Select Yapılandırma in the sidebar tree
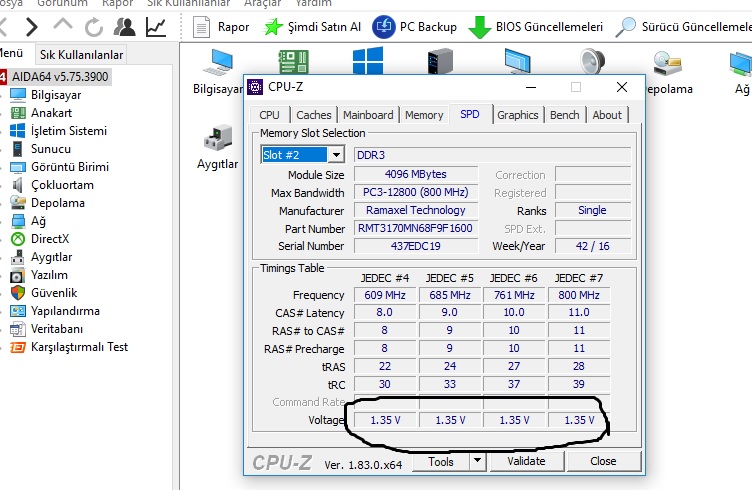The height and width of the screenshot is (490, 752). pyautogui.click(x=65, y=311)
